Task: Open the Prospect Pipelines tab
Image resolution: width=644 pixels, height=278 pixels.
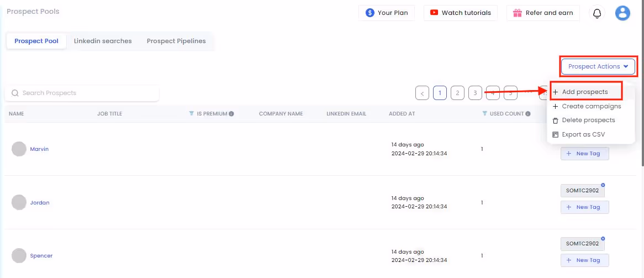Action: pos(176,41)
